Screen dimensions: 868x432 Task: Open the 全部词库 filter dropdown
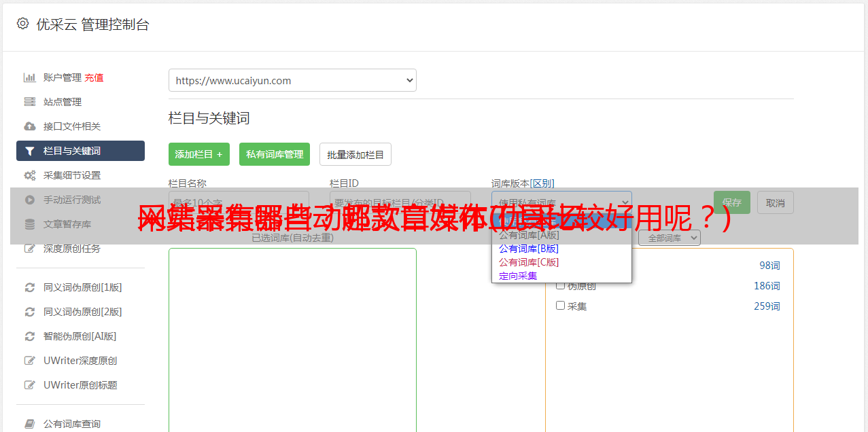pos(670,238)
